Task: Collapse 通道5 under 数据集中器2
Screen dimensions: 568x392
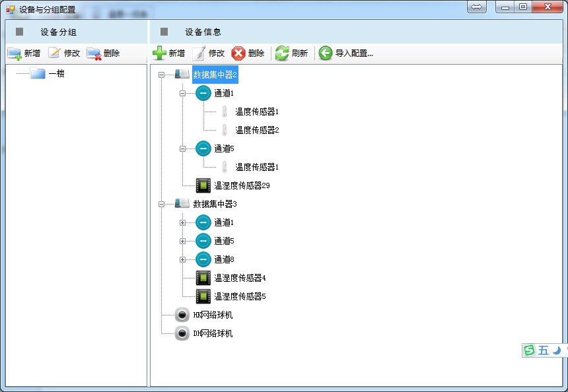Action: click(x=182, y=148)
